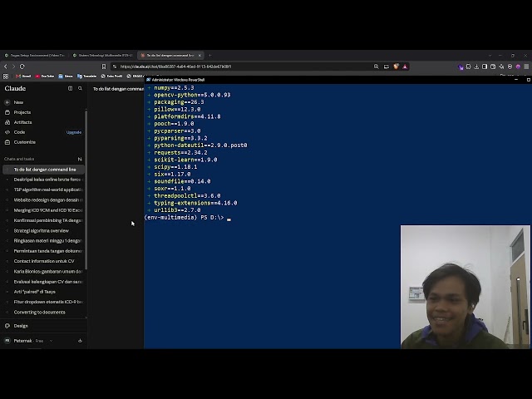Open chat 'Converting to documents'

click(x=43, y=312)
